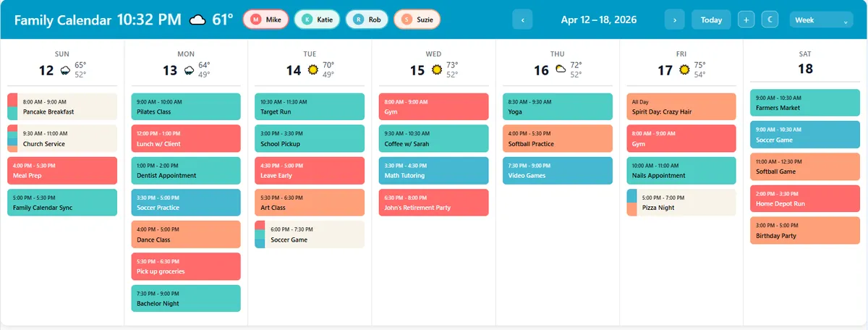Click the 10:32 PM clock display

pos(148,20)
